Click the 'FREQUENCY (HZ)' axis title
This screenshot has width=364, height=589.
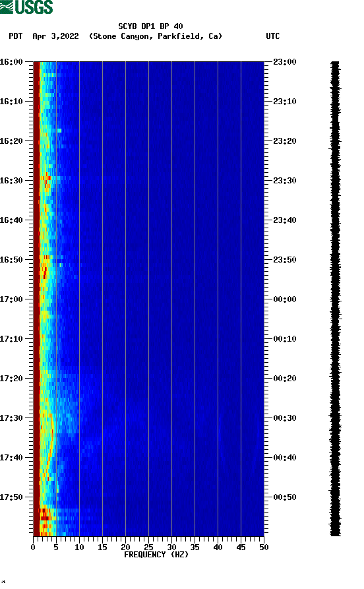point(156,555)
